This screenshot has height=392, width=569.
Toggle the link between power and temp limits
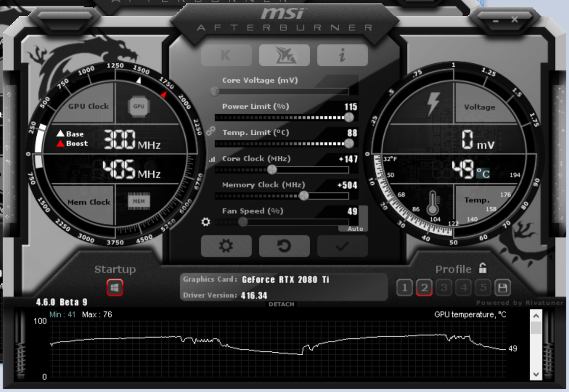point(211,131)
